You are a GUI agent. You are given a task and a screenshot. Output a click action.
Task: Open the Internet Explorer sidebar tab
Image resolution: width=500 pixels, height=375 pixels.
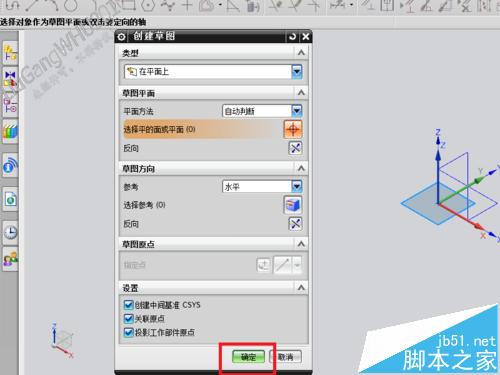[10, 199]
